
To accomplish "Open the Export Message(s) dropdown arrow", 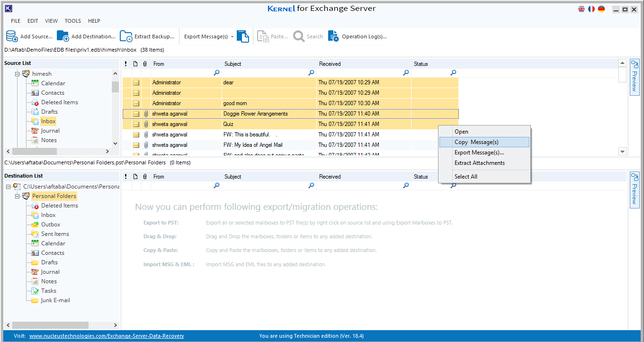I will tap(233, 37).
